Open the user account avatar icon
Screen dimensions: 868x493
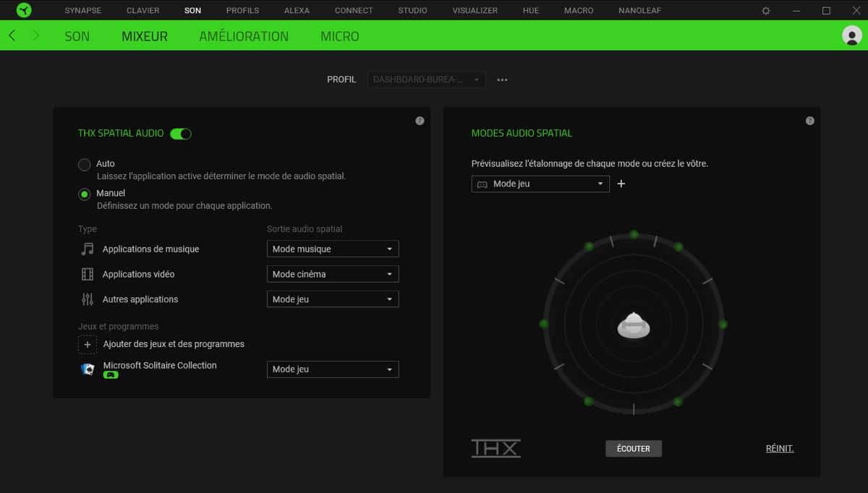(853, 35)
